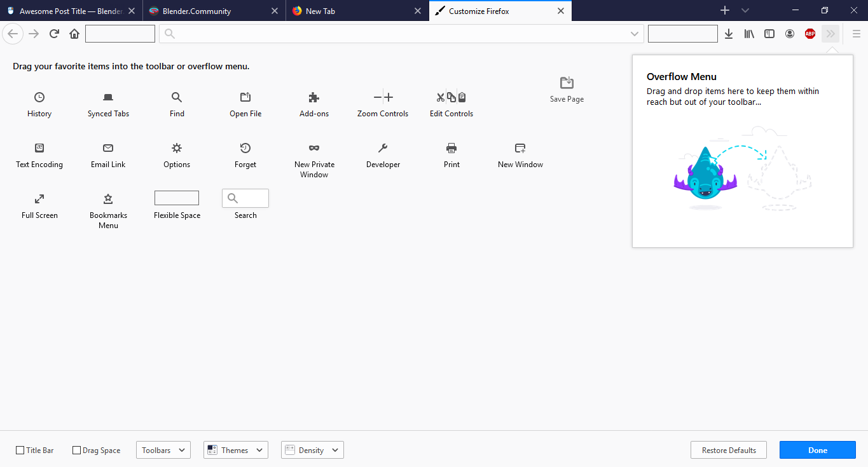
Task: Enable the Title Bar checkbox
Action: point(20,450)
